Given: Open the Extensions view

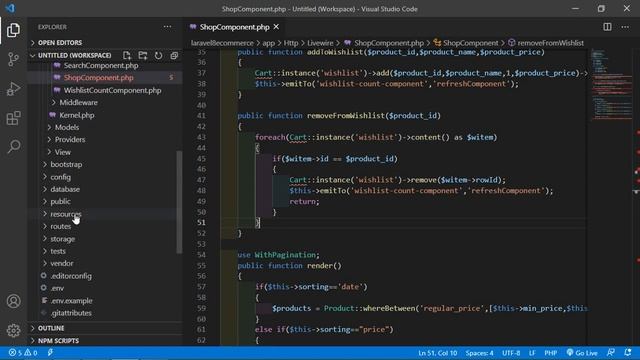Looking at the screenshot, I should coord(13,118).
